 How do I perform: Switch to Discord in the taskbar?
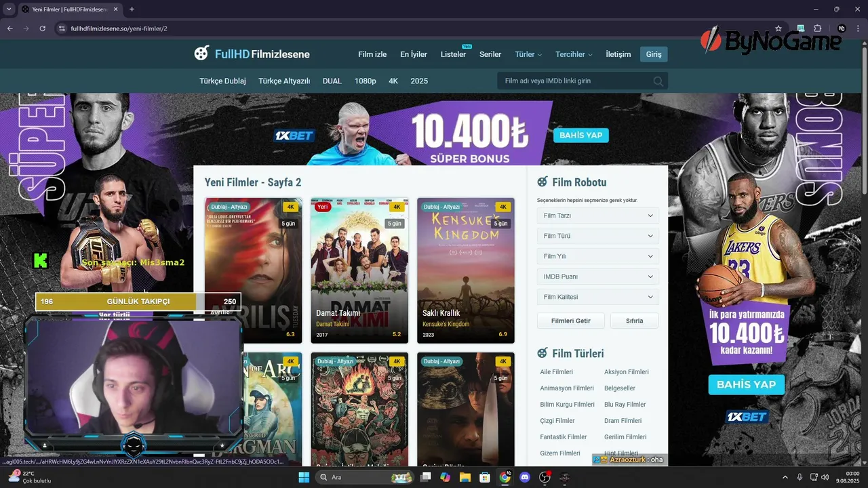[x=524, y=477]
